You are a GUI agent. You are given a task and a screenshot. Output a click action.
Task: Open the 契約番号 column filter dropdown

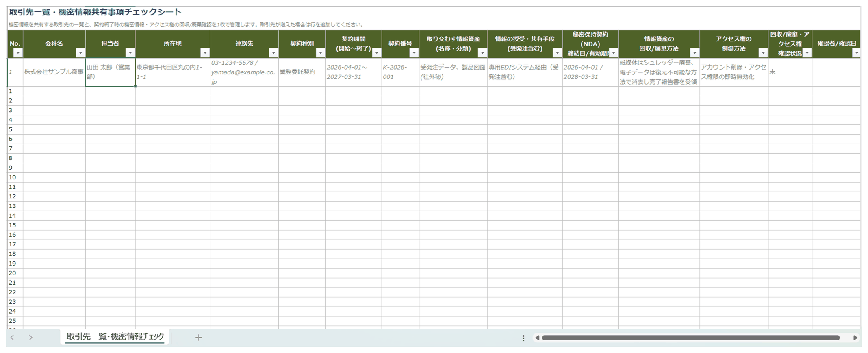(414, 53)
